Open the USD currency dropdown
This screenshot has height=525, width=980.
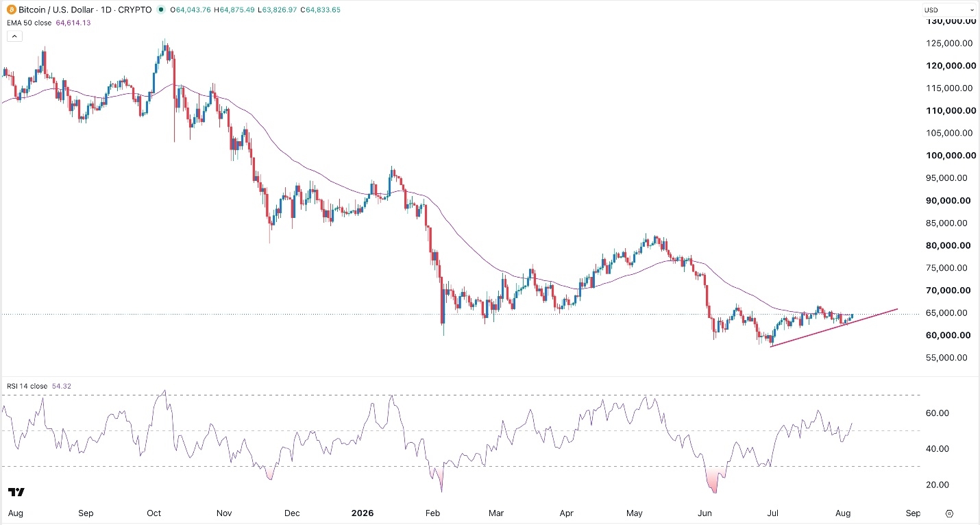(x=950, y=10)
